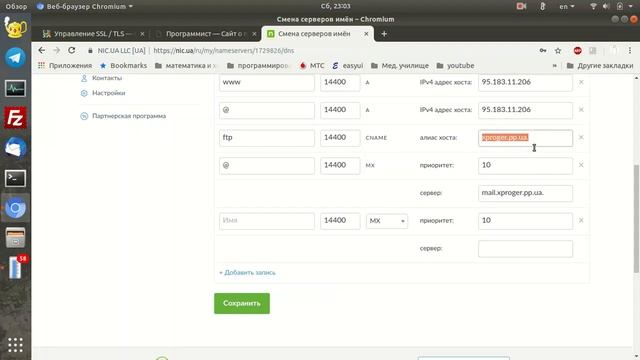Focus the алиас хоста xproger.pp.ua field
The image size is (640, 360).
(525, 138)
